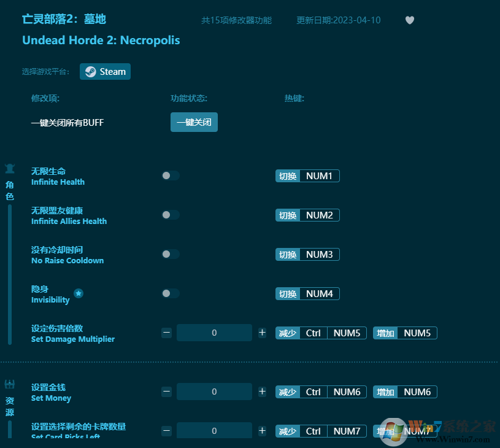
Task: Click 增加 NUM6 to increase Set Money
Action: (x=404, y=392)
